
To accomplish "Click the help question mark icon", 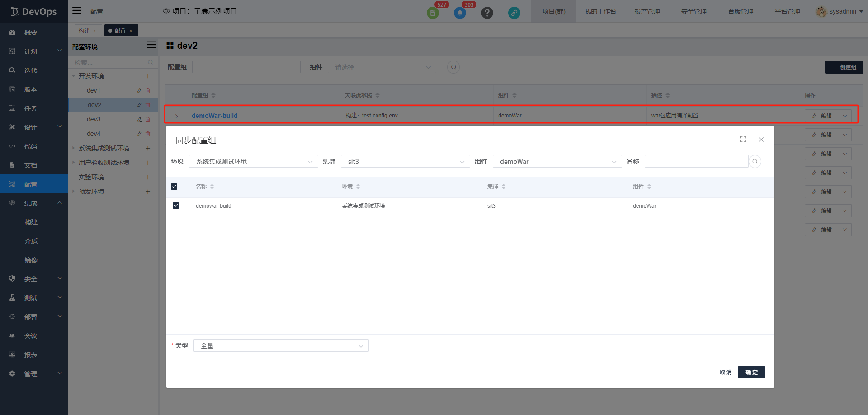I will pyautogui.click(x=487, y=13).
